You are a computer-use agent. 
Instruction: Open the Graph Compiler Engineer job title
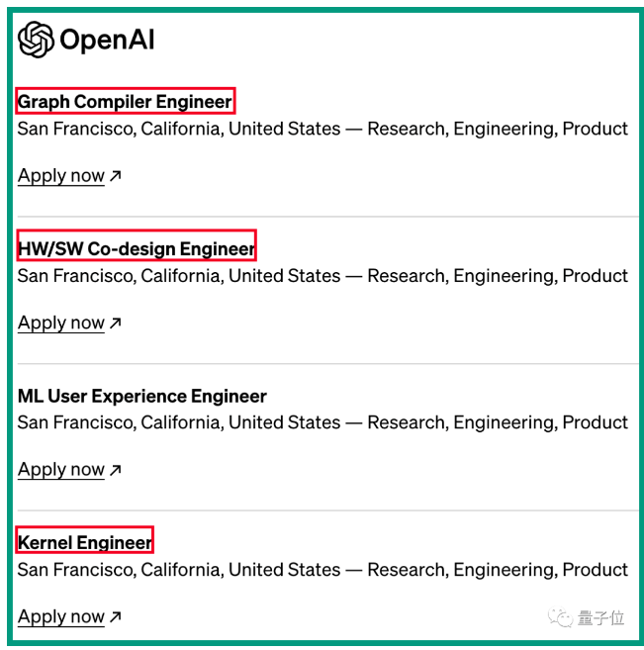coord(125,102)
